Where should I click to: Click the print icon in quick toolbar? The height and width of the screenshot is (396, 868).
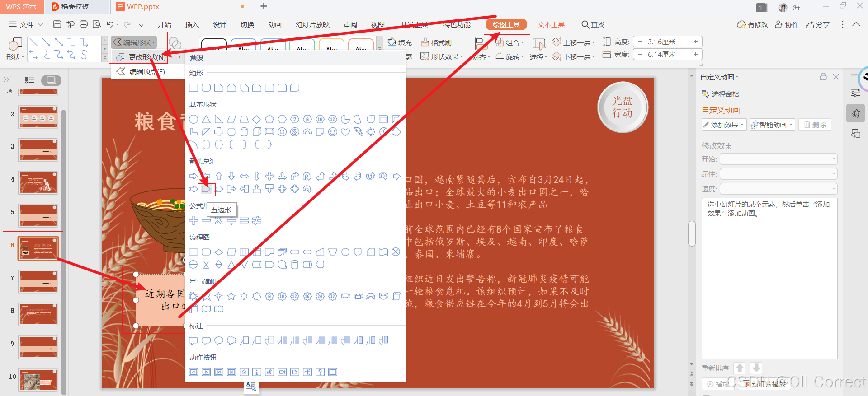[84, 24]
